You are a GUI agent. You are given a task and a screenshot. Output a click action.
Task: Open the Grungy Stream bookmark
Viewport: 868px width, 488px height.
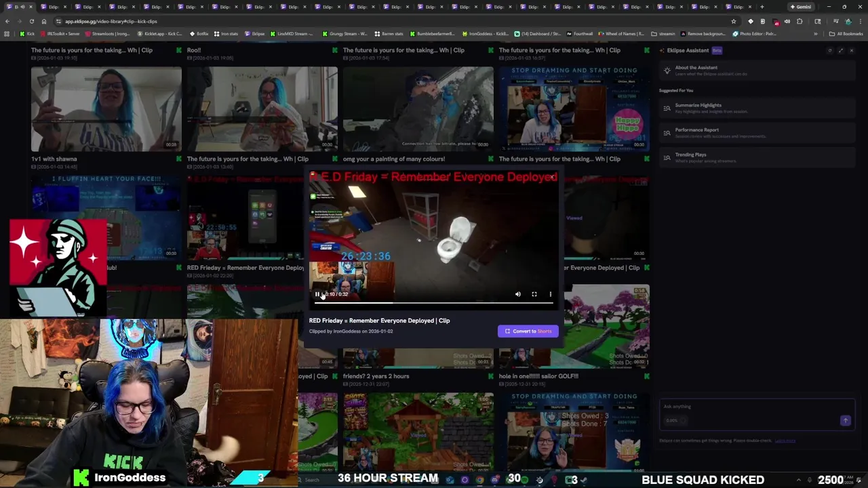click(x=344, y=33)
